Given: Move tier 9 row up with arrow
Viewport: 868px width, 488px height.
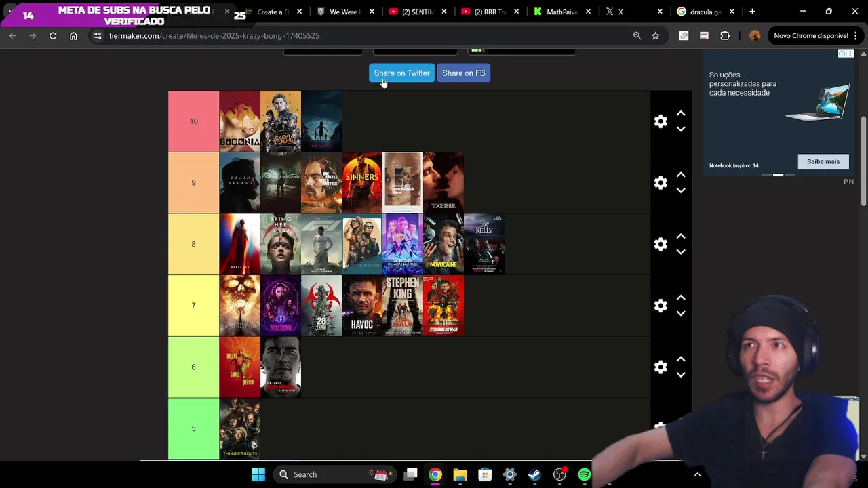Looking at the screenshot, I should [681, 175].
